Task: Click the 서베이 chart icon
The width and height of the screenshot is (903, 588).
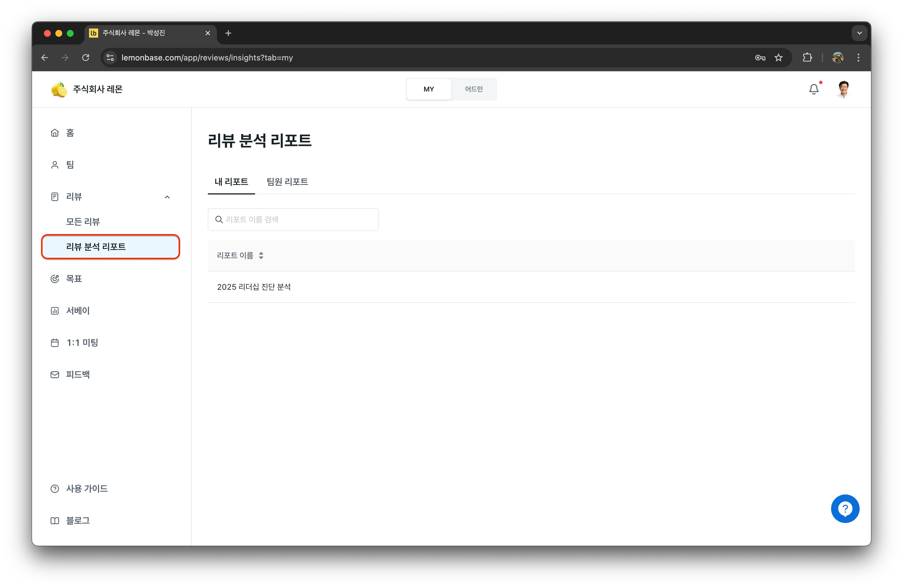Action: coord(55,311)
